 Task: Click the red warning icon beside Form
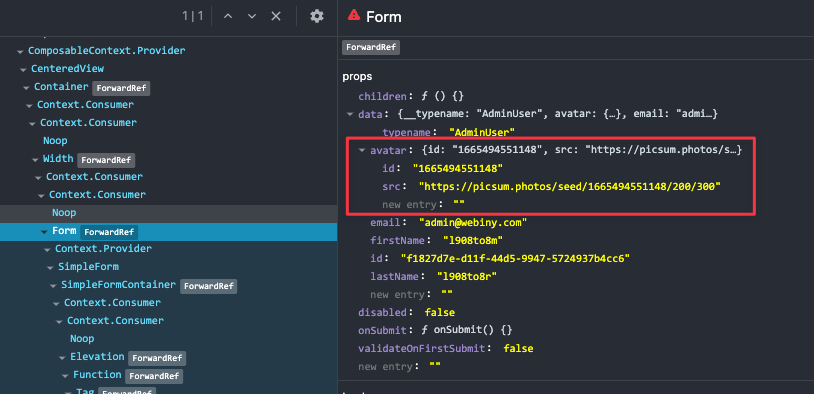click(x=354, y=15)
